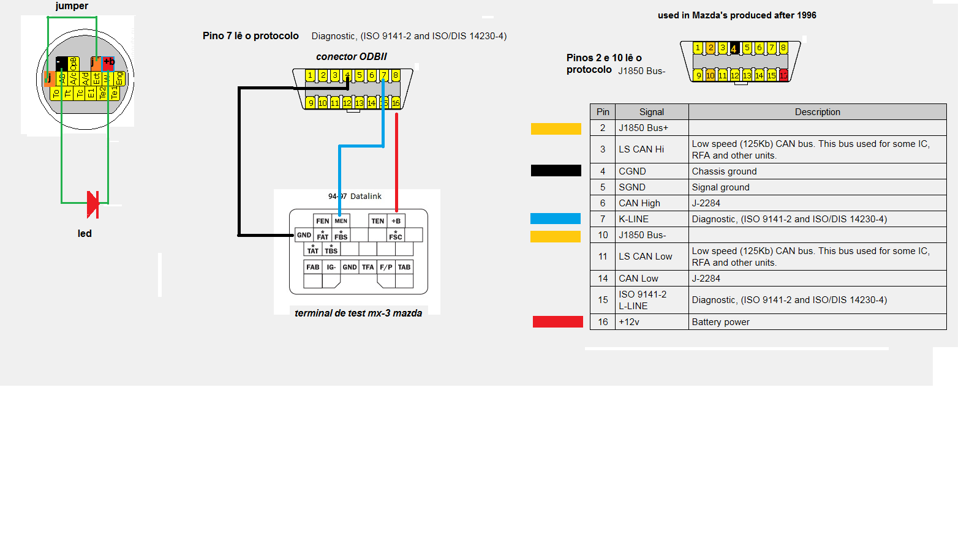Click the red LED diode symbol
The image size is (980, 551).
(x=93, y=204)
